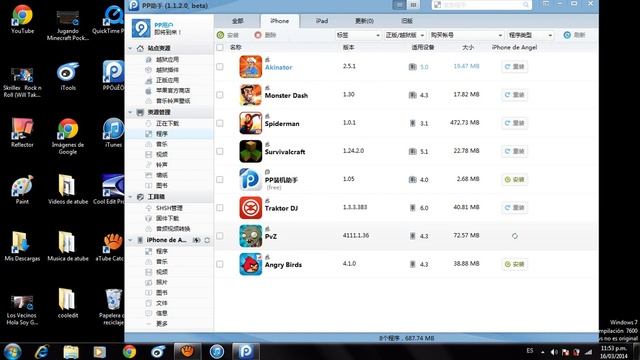Viewport: 640px width, 360px height.
Task: Check the Akinator row checkbox
Action: tap(220, 67)
